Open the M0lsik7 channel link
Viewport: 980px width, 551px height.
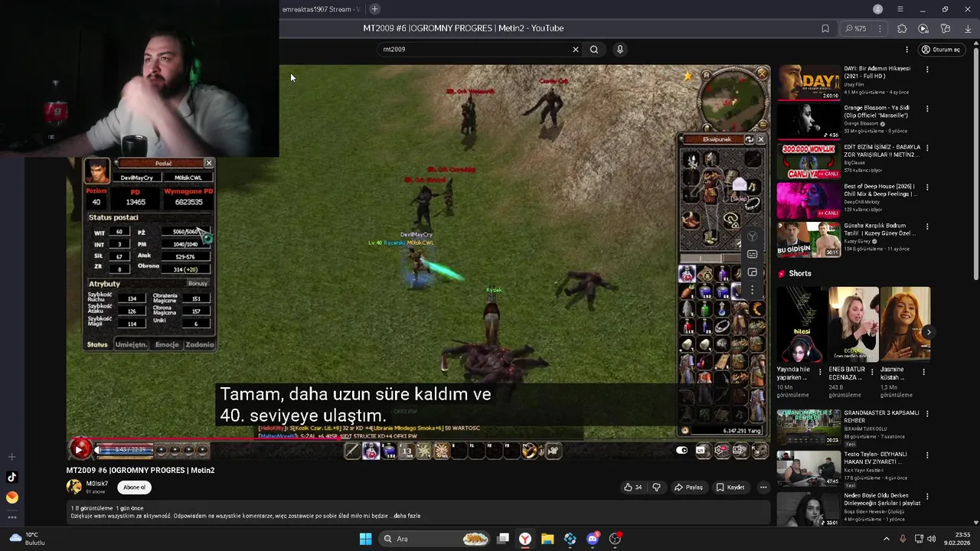pyautogui.click(x=96, y=484)
